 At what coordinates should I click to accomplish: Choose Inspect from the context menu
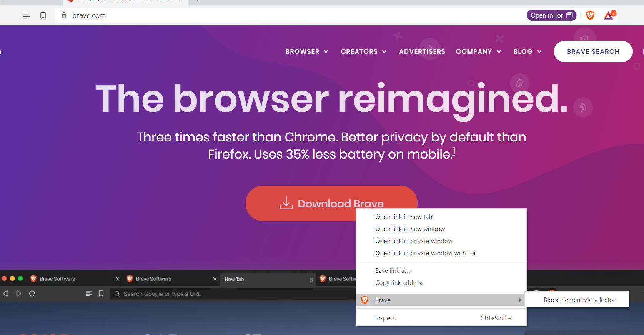pos(441,318)
